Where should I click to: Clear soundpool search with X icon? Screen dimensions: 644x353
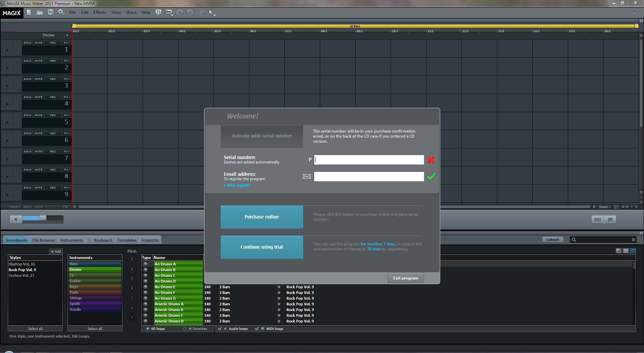[633, 240]
